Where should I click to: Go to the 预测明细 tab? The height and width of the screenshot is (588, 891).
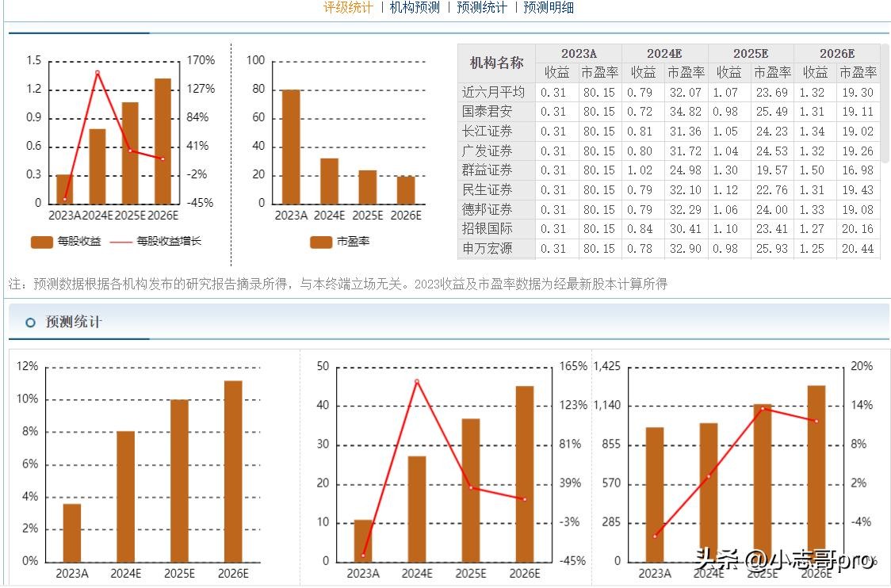click(549, 7)
